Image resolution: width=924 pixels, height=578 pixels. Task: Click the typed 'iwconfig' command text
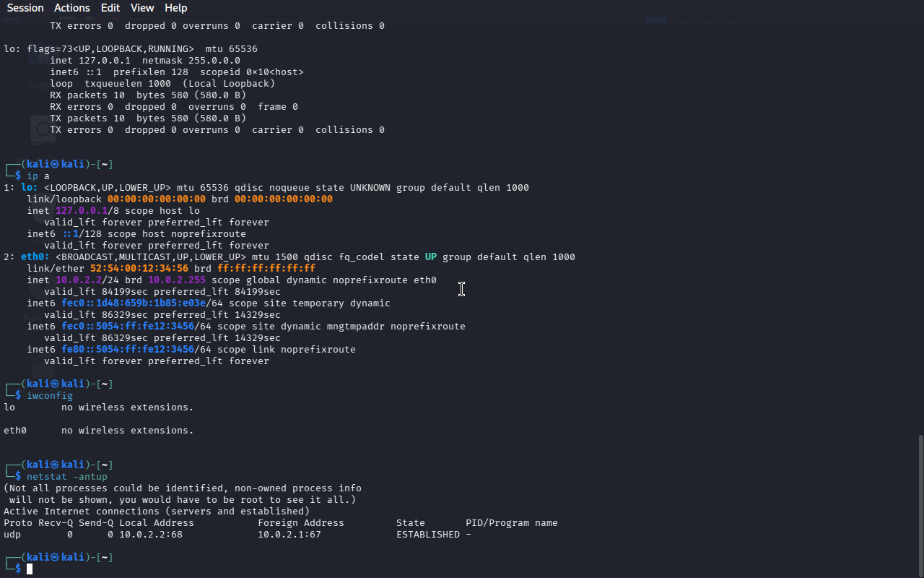[50, 396]
